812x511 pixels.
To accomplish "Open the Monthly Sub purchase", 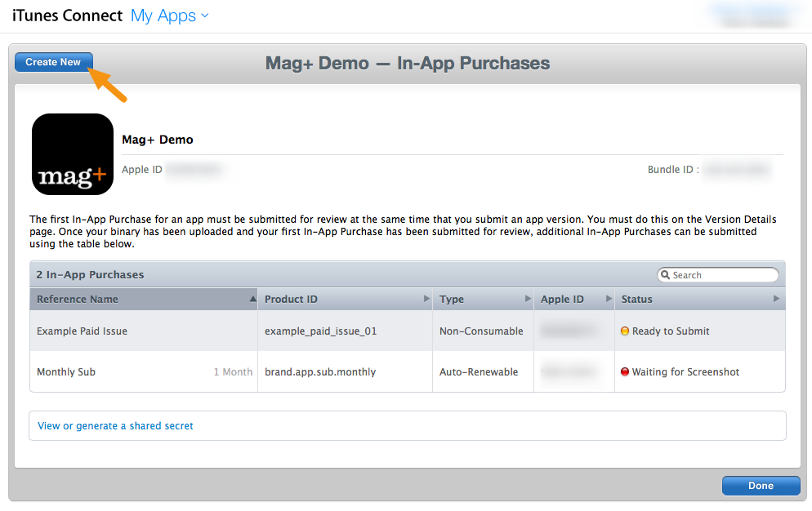I will click(x=66, y=371).
